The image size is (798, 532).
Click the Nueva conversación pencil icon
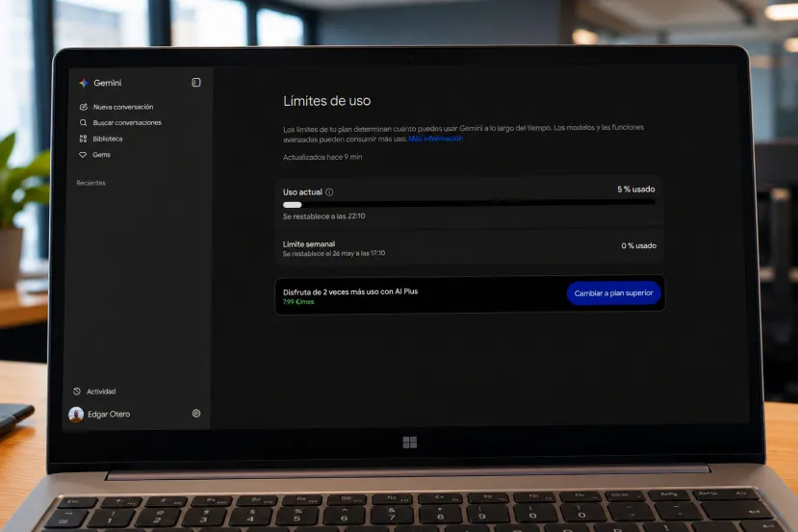[x=84, y=107]
